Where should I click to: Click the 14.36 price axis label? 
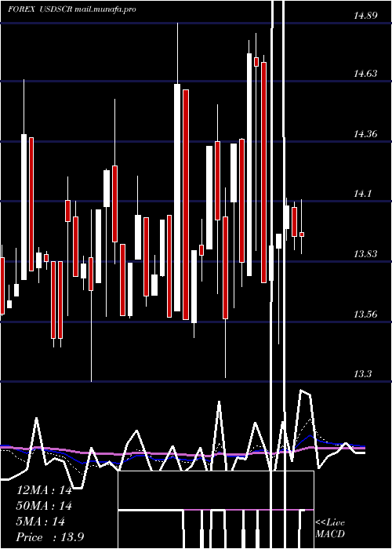click(x=366, y=134)
